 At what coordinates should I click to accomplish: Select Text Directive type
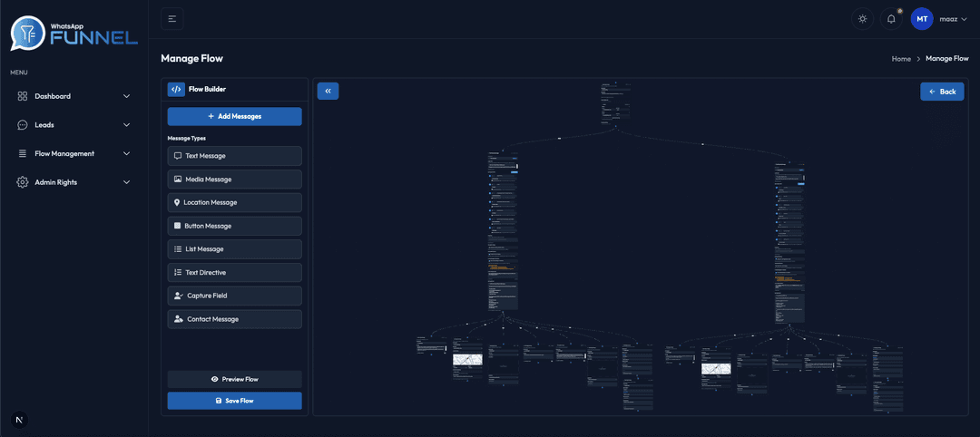pyautogui.click(x=234, y=273)
